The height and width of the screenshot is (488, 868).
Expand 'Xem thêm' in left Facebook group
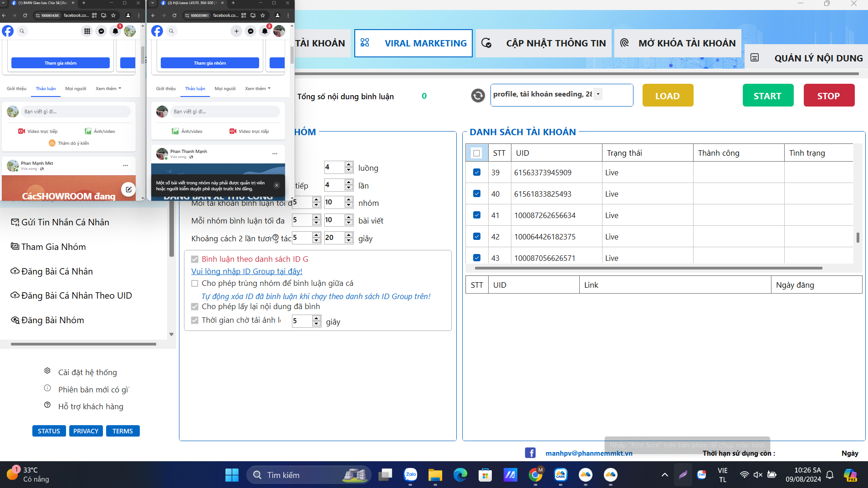pyautogui.click(x=108, y=88)
